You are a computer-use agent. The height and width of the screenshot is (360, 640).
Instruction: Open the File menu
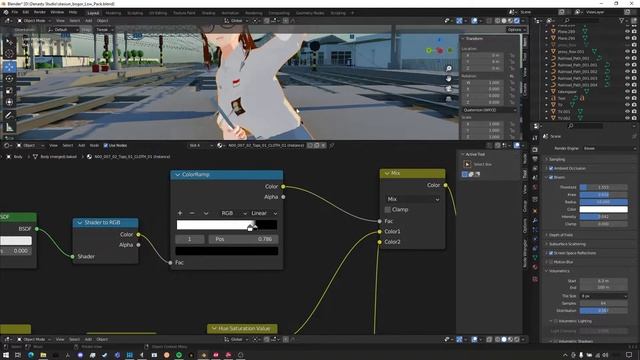(x=15, y=12)
